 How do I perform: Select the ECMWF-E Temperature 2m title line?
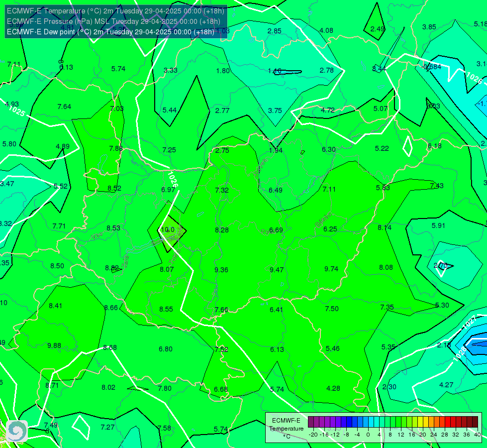[115, 11]
